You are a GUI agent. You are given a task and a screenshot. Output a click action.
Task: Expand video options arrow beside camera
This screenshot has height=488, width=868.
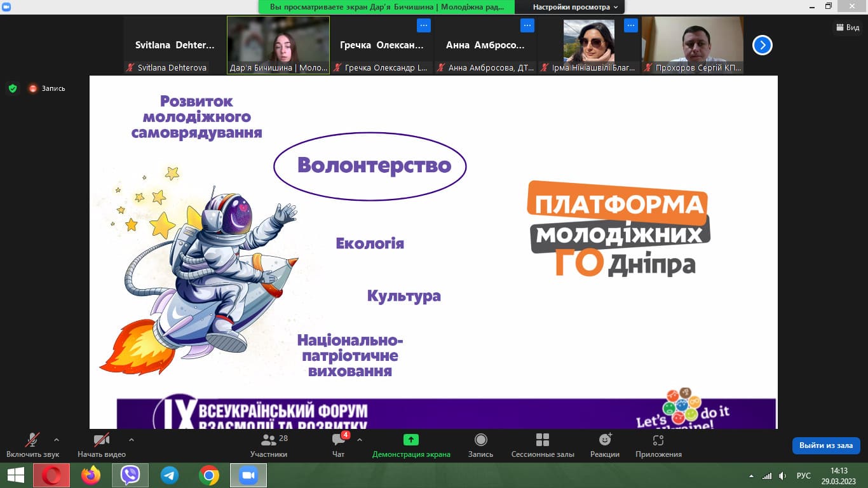coord(132,439)
